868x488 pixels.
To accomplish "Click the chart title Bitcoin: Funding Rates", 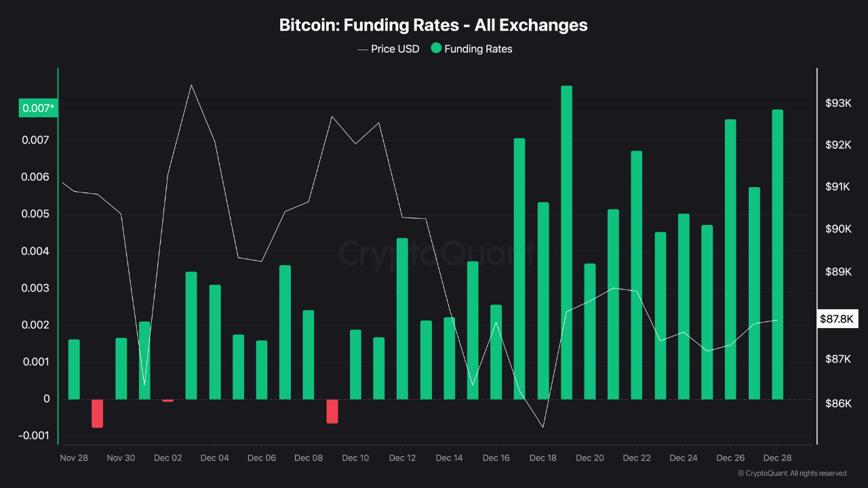I will 433,25.
